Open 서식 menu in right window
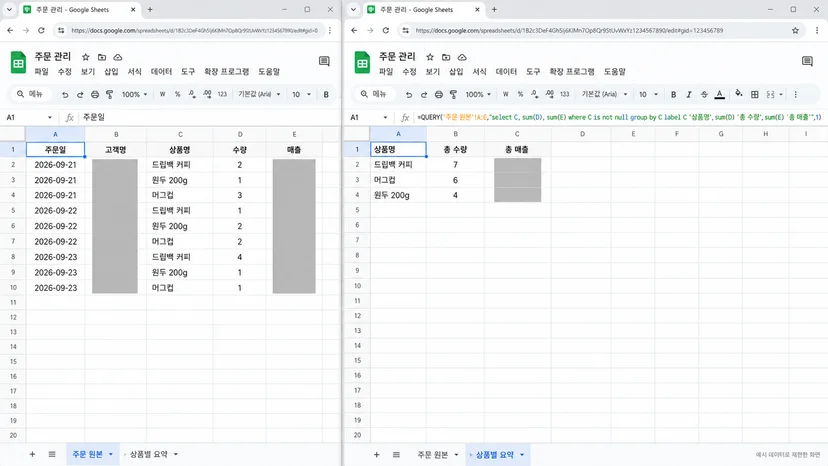This screenshot has width=828, height=466. coord(479,72)
